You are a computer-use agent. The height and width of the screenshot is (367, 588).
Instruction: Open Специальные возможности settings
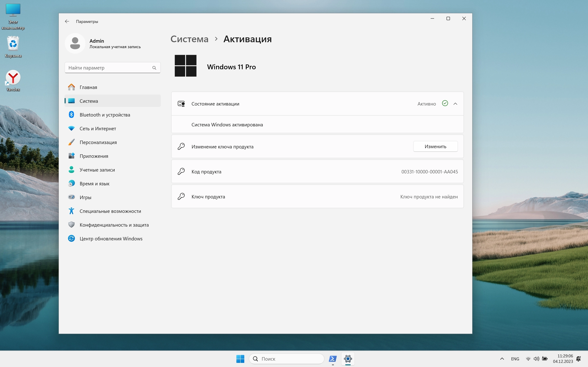110,211
